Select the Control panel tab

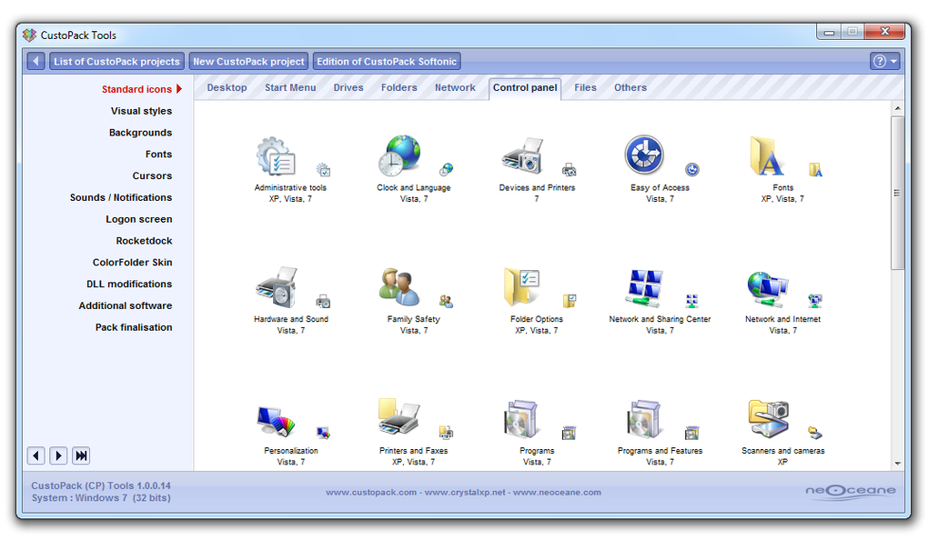525,88
